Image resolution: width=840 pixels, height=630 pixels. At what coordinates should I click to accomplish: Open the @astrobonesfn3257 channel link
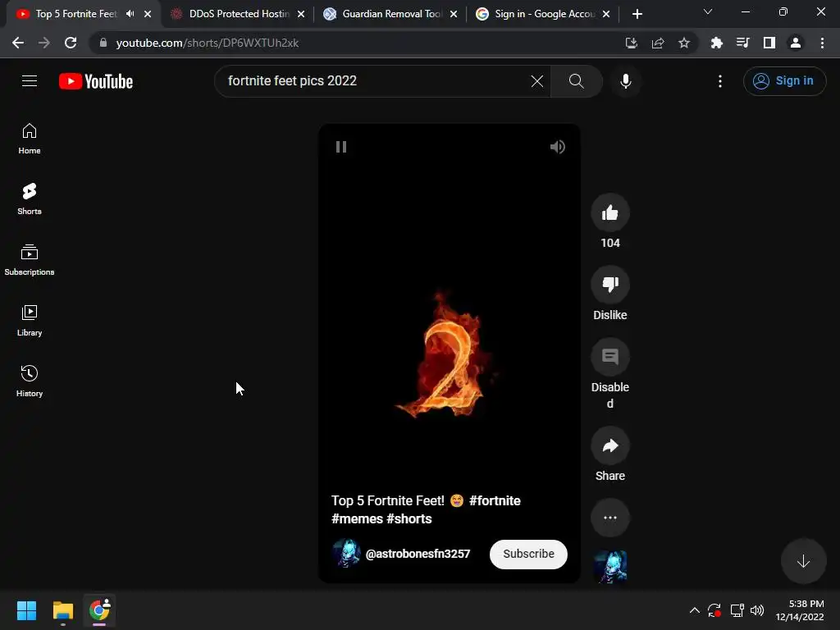pos(418,554)
